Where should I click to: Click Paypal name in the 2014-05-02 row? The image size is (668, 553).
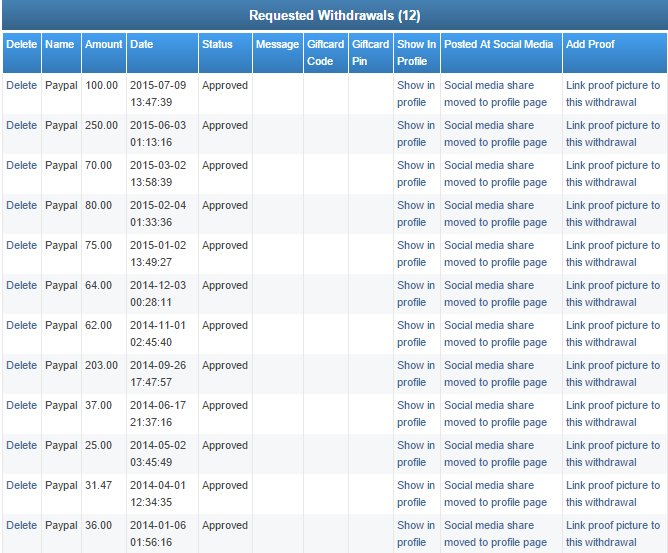tap(61, 445)
